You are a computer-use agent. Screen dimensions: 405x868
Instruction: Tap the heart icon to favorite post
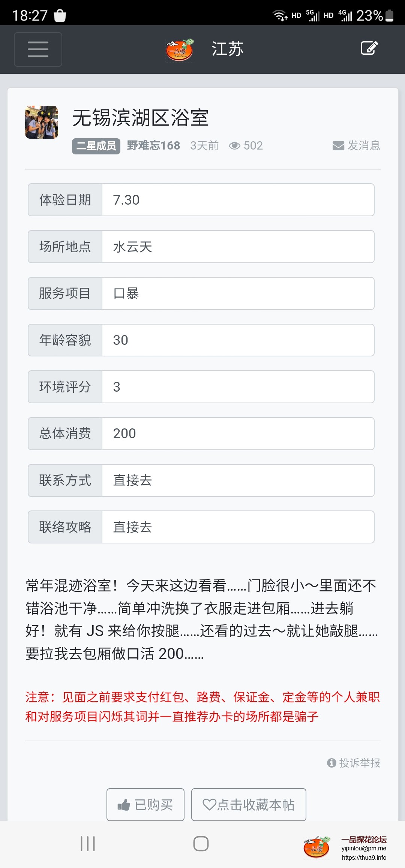(x=209, y=804)
